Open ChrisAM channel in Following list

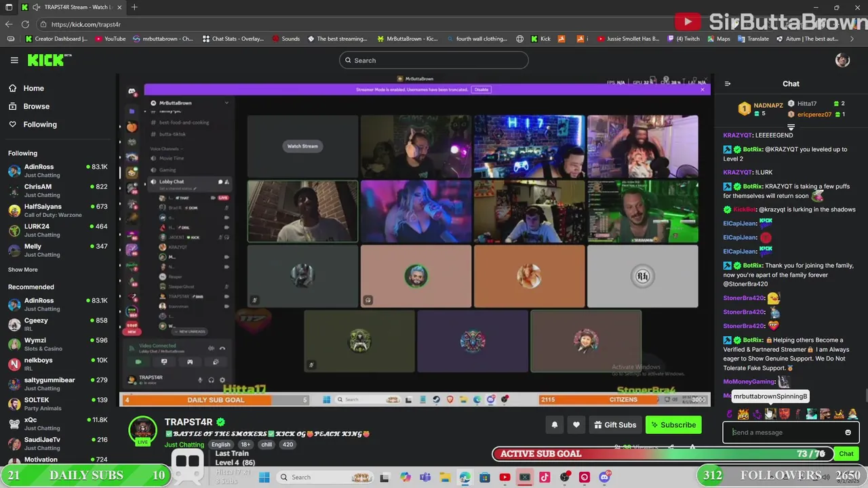click(58, 190)
